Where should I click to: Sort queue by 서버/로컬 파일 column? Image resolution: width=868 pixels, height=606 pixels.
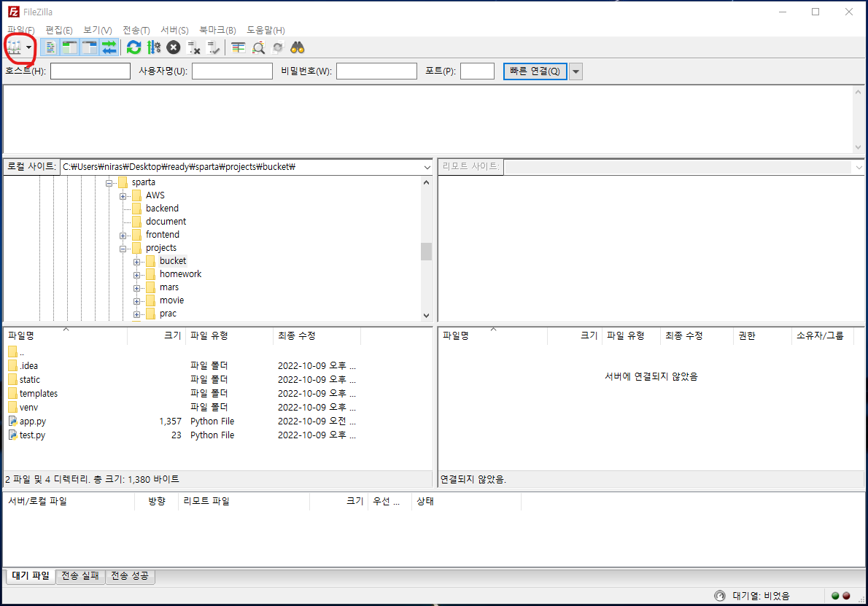pos(69,501)
